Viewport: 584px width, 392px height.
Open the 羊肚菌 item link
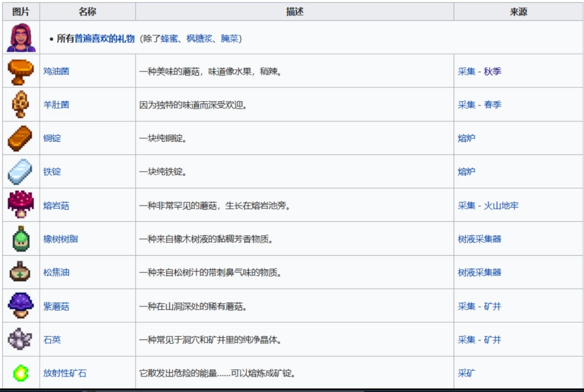56,104
